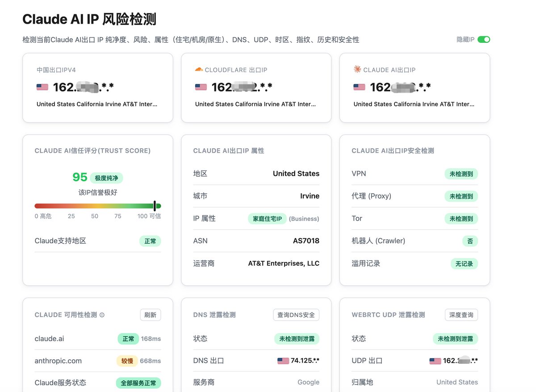Click the US flag beside DNS 出口 address
This screenshot has width=536, height=392.
[283, 361]
